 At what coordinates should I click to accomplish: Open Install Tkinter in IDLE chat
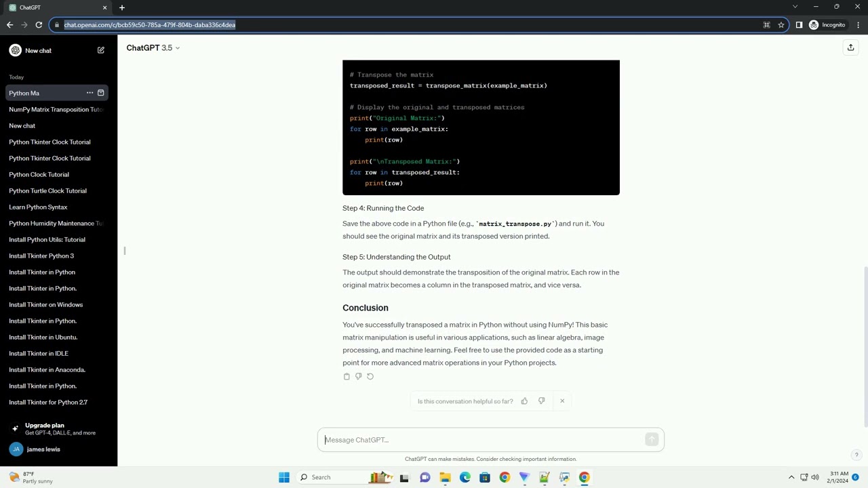56,353
